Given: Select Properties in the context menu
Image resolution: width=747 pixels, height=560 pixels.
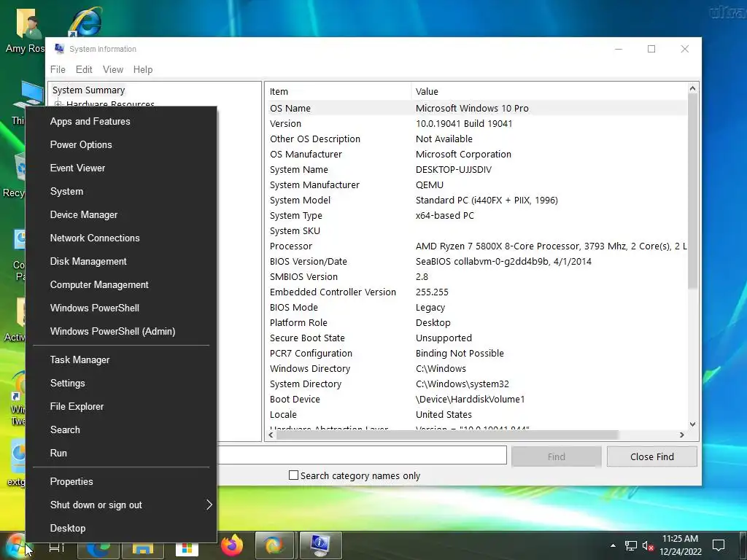Looking at the screenshot, I should pyautogui.click(x=121, y=482).
